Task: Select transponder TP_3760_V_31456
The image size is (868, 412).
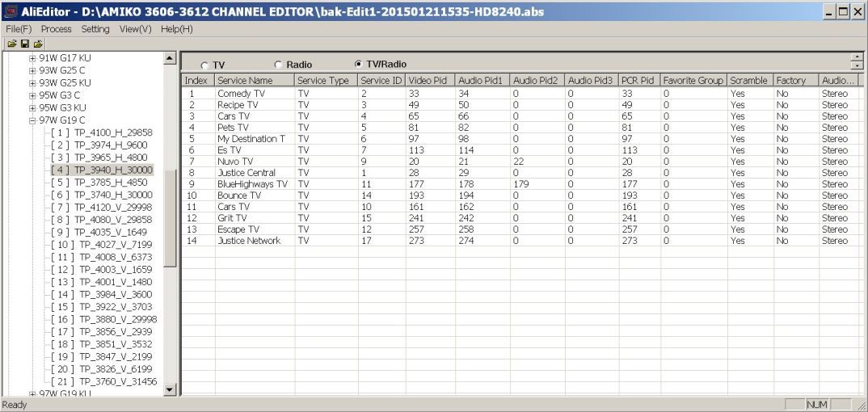Action: (103, 381)
